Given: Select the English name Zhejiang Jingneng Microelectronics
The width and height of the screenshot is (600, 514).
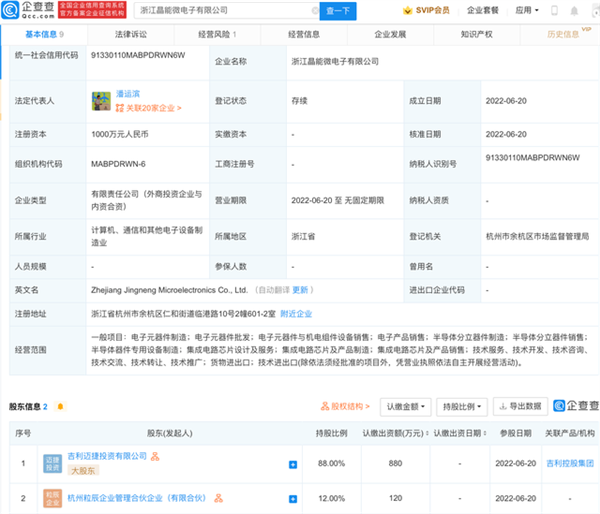Looking at the screenshot, I should pos(170,290).
